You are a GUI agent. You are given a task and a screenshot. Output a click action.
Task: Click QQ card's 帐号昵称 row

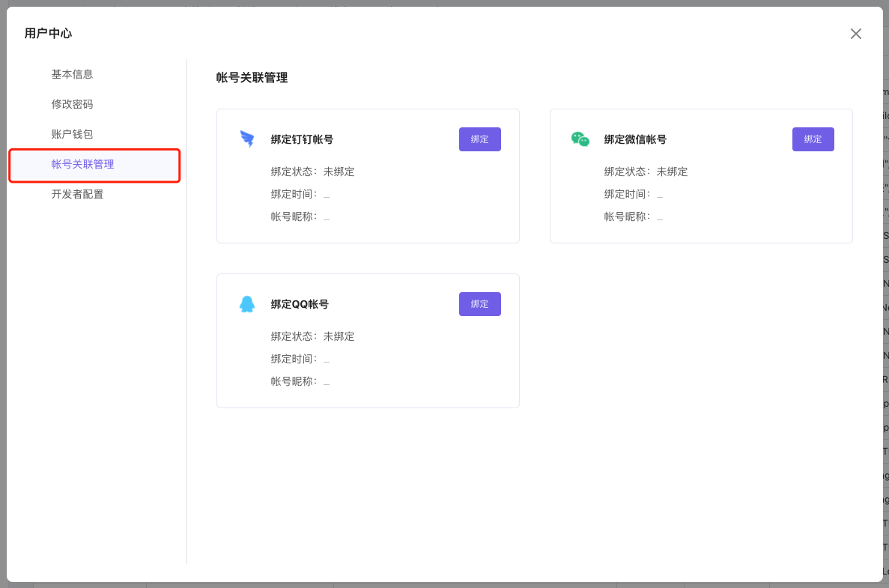[300, 381]
